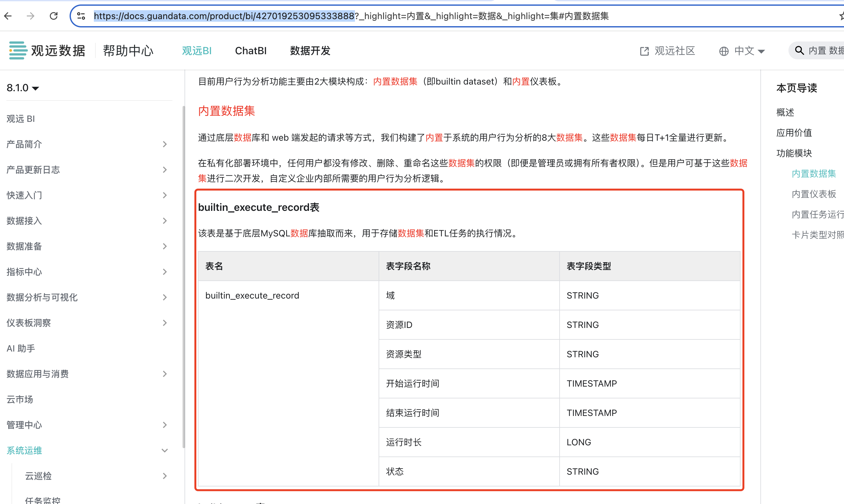Click the browser back arrow
The width and height of the screenshot is (844, 504).
coord(8,16)
